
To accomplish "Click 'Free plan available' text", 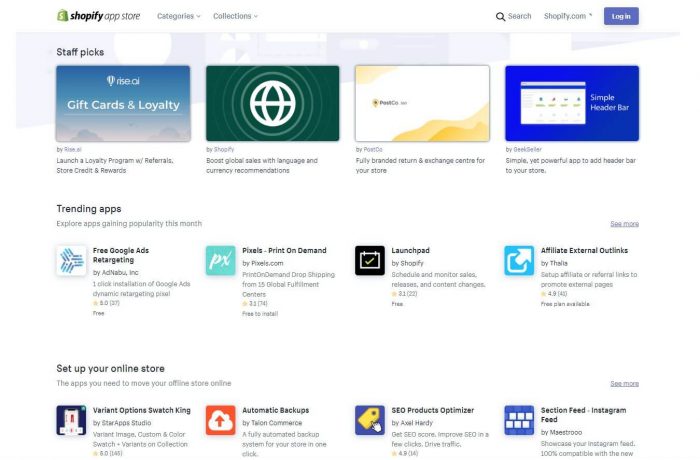I will pos(565,304).
